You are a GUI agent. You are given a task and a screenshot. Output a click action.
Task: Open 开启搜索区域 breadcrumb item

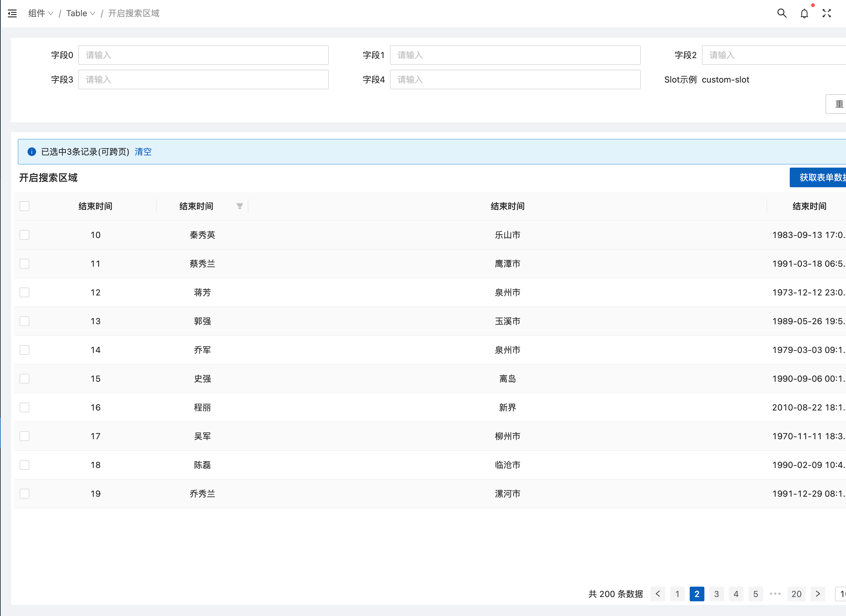tap(134, 13)
